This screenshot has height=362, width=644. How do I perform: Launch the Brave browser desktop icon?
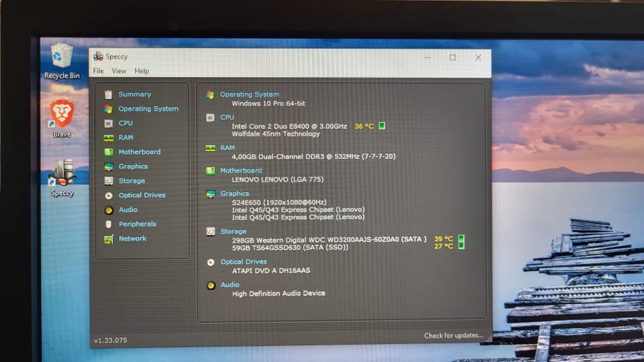click(62, 118)
